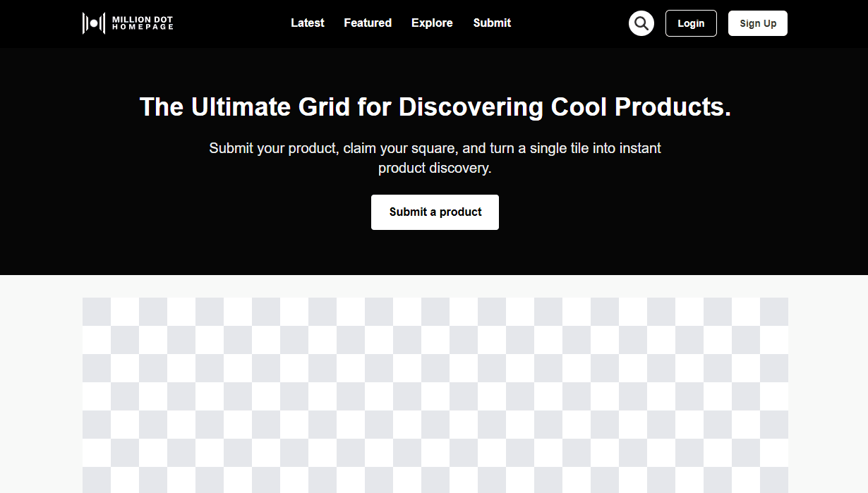
Task: Click a white square on the grid
Action: pos(125,310)
